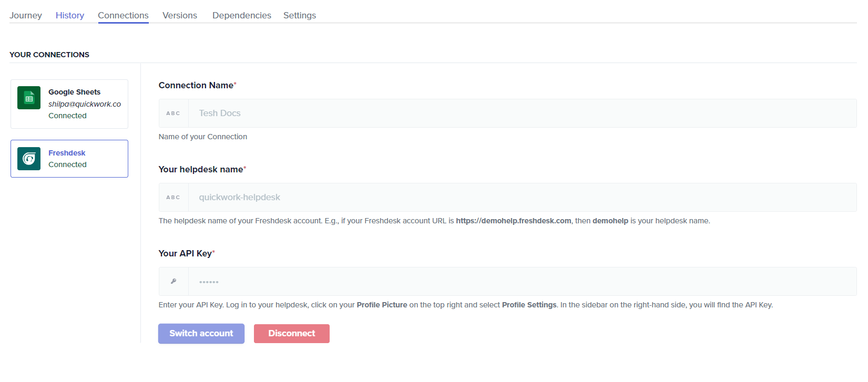This screenshot has width=868, height=382.
Task: Click the YOUR CONNECTIONS heading
Action: (x=49, y=55)
